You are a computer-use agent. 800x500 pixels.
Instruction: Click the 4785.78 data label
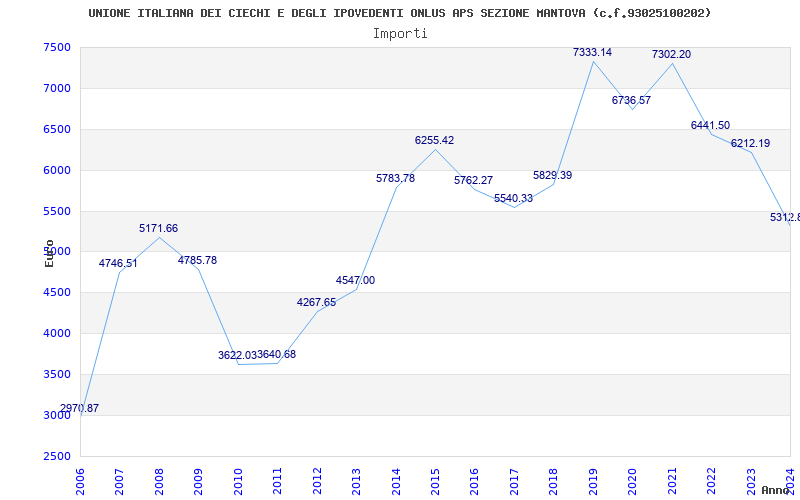tap(197, 260)
